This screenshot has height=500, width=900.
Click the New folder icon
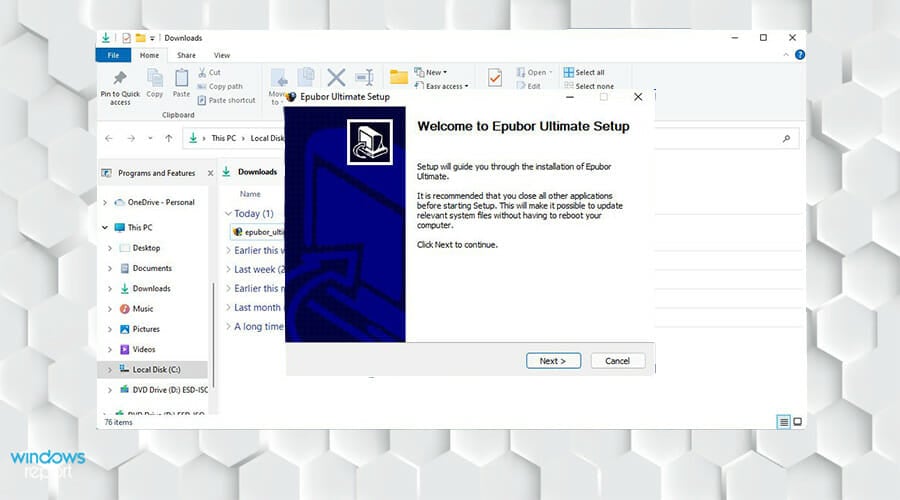pyautogui.click(x=399, y=77)
